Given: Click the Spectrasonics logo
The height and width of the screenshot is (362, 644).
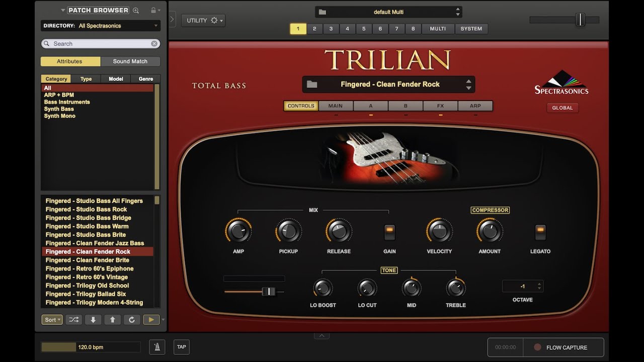Looking at the screenshot, I should tap(561, 82).
